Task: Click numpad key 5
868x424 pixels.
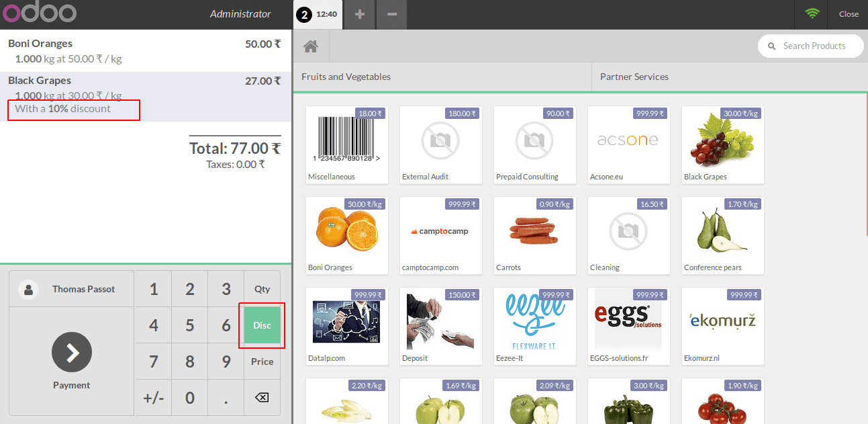Action: (x=190, y=325)
